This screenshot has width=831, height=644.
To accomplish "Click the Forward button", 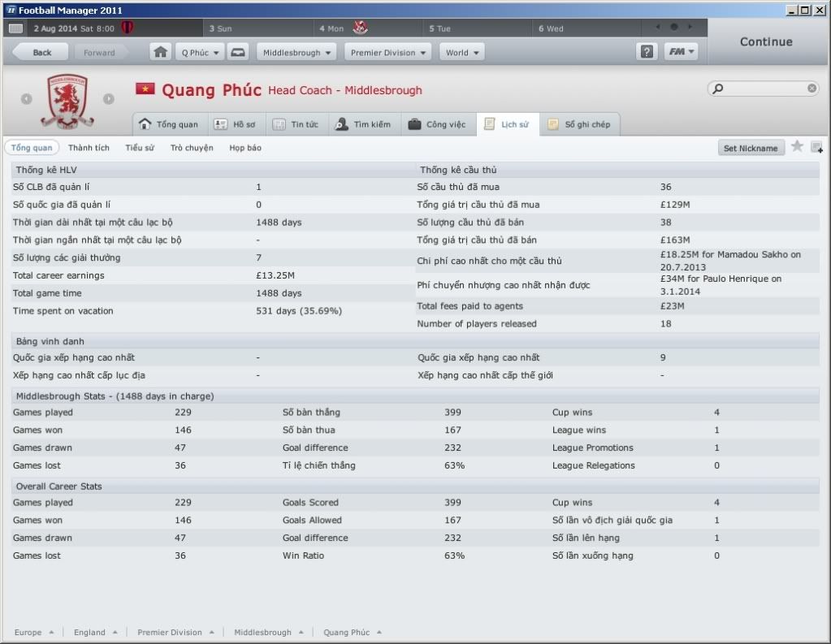I will 99,52.
